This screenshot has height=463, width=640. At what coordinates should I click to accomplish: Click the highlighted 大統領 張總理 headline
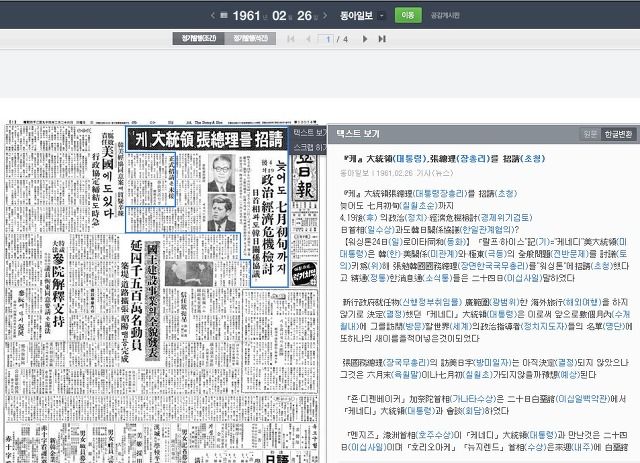click(x=206, y=140)
